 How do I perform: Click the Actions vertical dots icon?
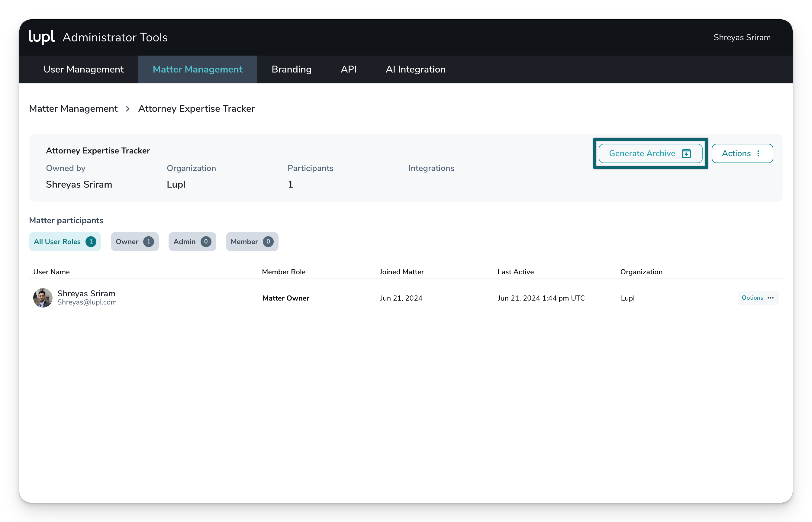[x=758, y=153]
